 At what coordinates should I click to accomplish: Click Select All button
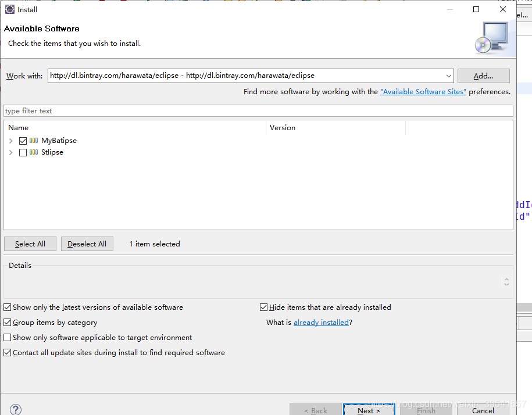[x=30, y=244]
